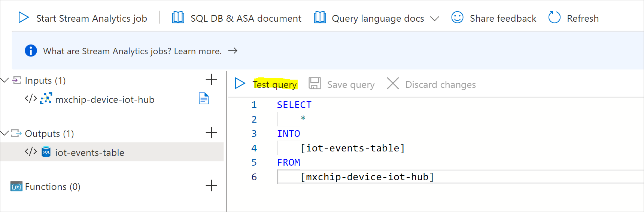Select the mxchip-device-iot-hub input

[105, 99]
